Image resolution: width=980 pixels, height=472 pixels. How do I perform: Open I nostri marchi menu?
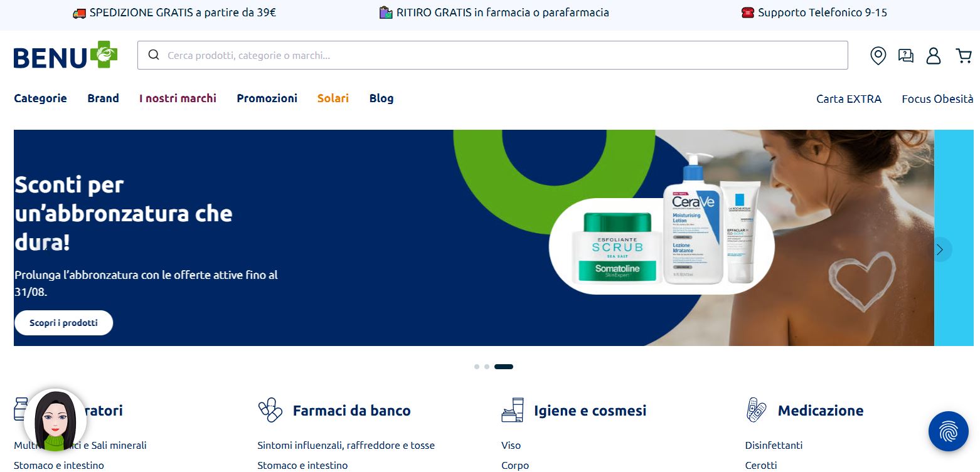point(178,98)
